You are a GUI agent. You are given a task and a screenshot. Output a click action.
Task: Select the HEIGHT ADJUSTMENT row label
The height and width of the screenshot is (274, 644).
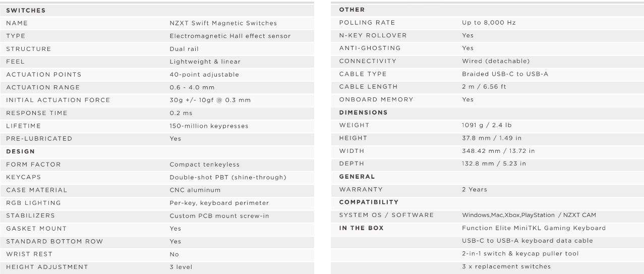click(46, 267)
